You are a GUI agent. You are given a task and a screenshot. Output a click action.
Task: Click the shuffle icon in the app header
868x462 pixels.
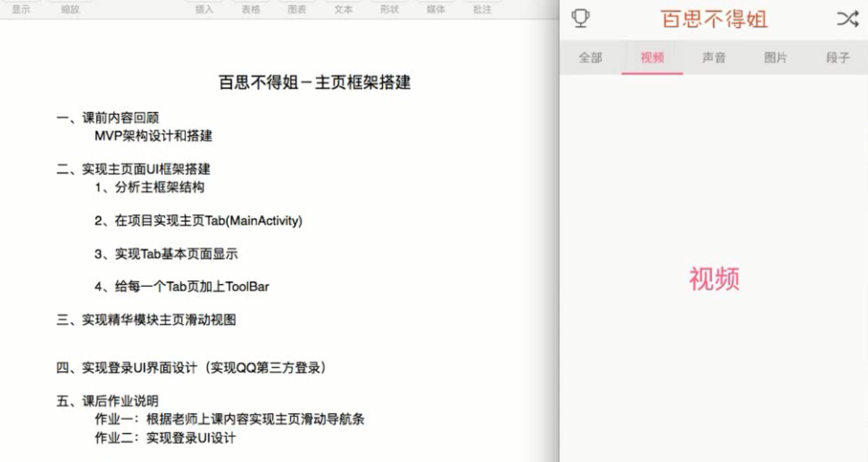(x=847, y=19)
